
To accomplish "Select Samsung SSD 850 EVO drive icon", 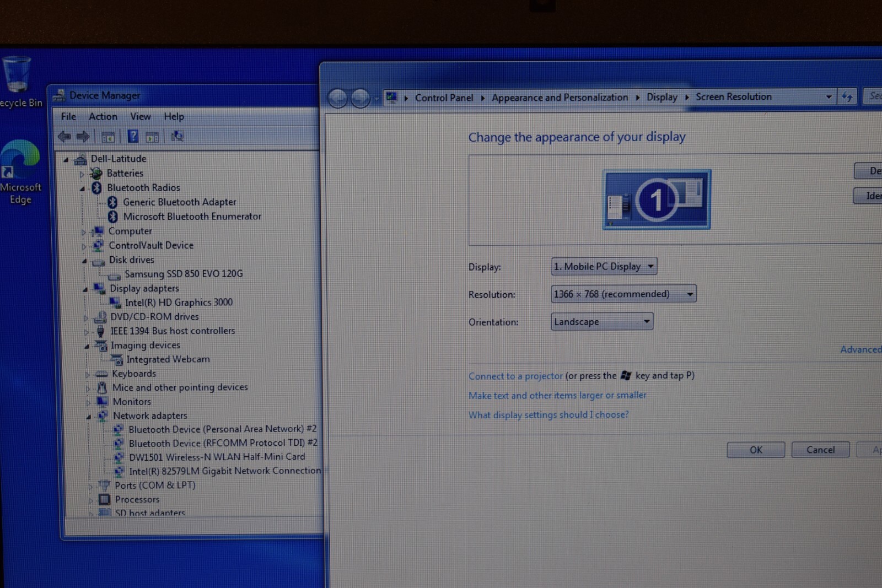I will 114,275.
